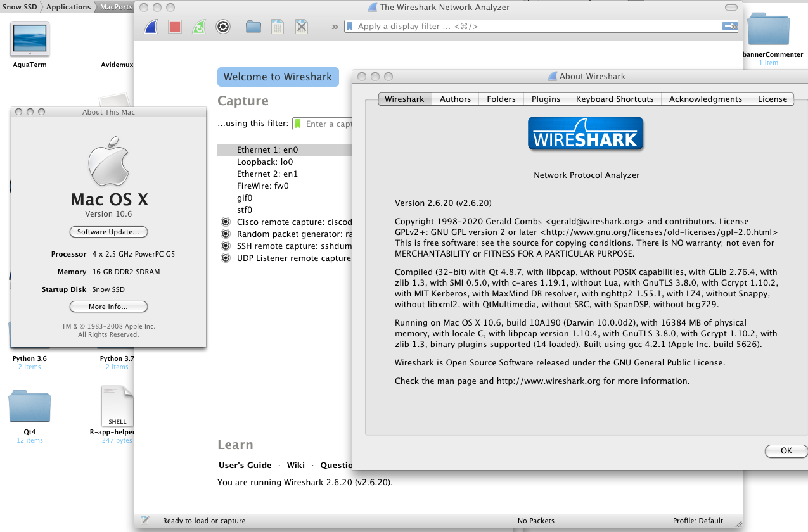Open settings gear for Random packet generator
The image size is (808, 532).
click(x=225, y=234)
